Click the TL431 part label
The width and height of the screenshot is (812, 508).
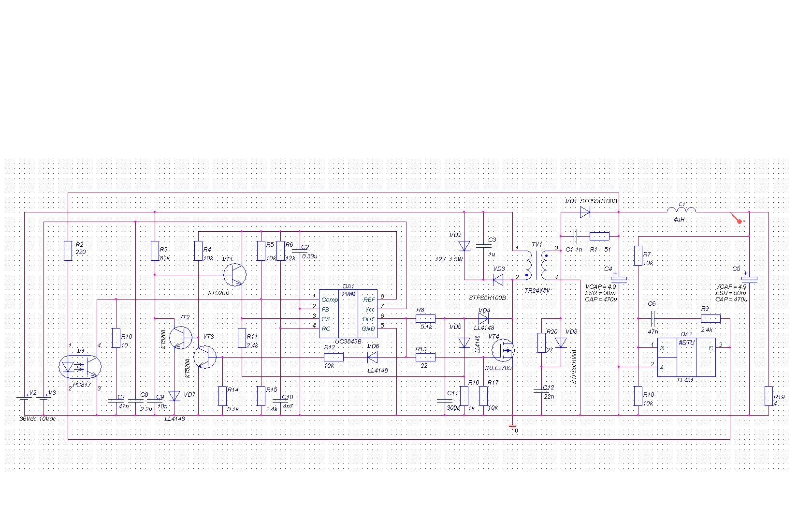685,380
